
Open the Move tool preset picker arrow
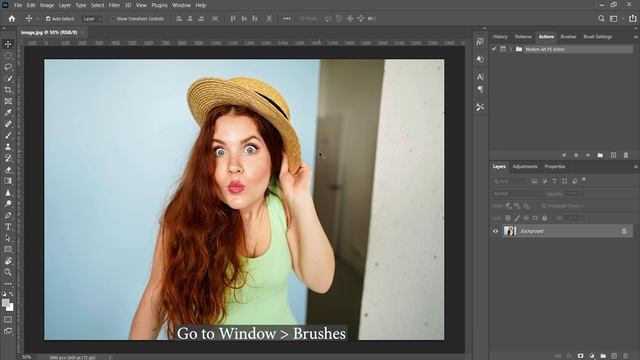pyautogui.click(x=38, y=19)
